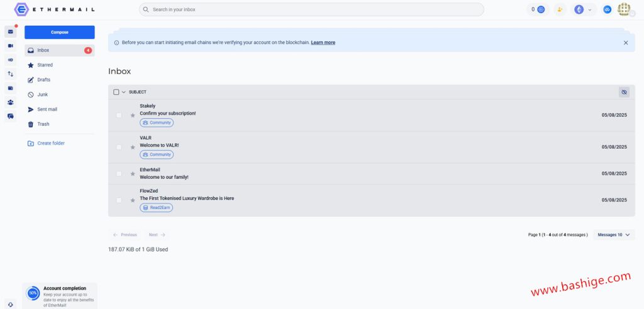Dismiss the blockchain verification banner
The height and width of the screenshot is (309, 644).
click(626, 43)
